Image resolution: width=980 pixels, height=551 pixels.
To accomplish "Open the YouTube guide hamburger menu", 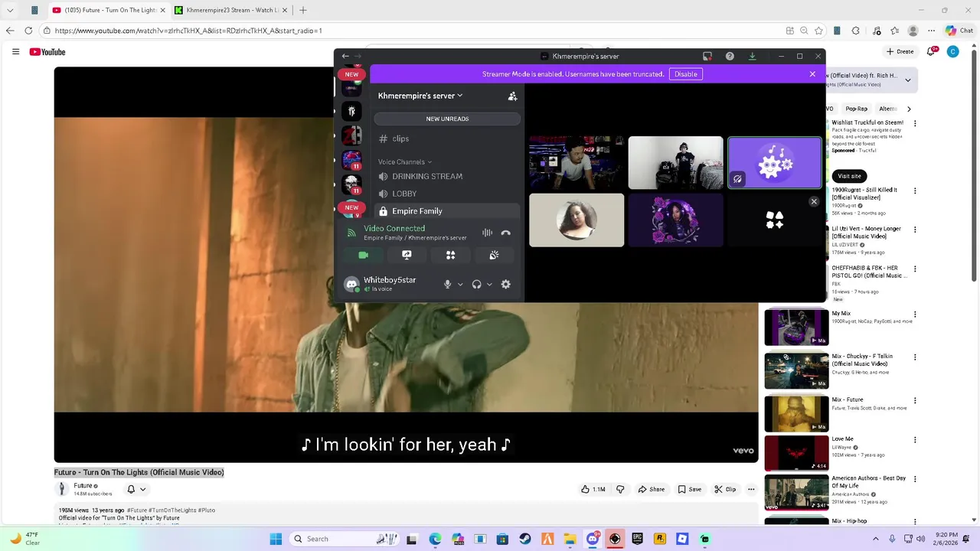I will pos(15,51).
